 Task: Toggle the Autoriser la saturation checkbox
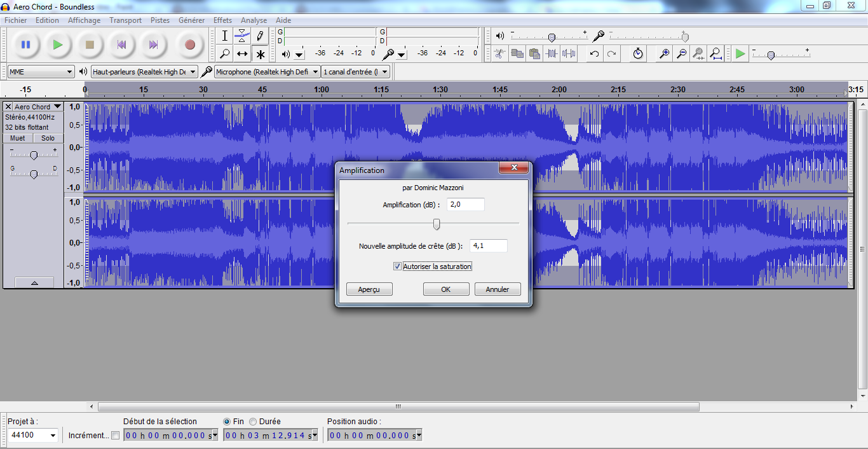(x=397, y=266)
